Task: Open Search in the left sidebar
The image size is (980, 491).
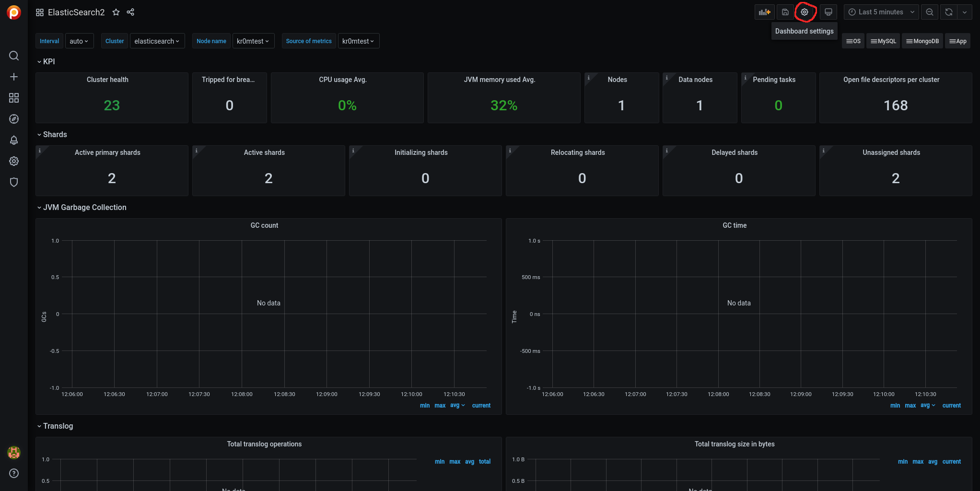Action: pyautogui.click(x=14, y=56)
